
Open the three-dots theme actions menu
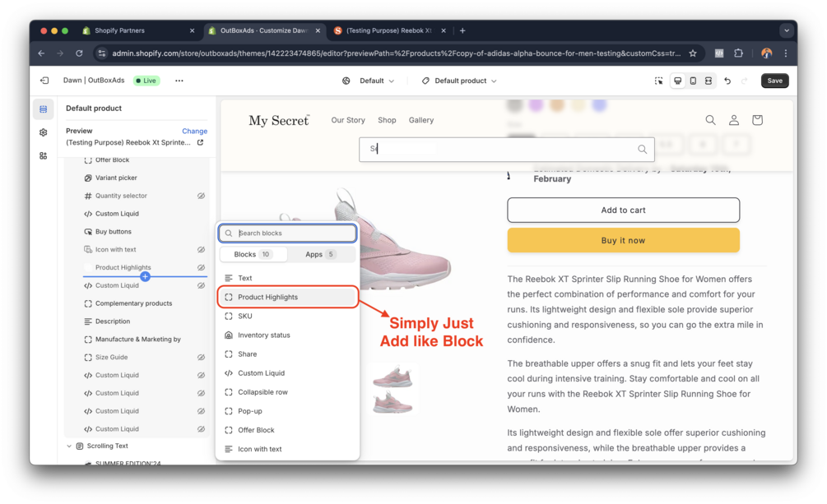[179, 81]
